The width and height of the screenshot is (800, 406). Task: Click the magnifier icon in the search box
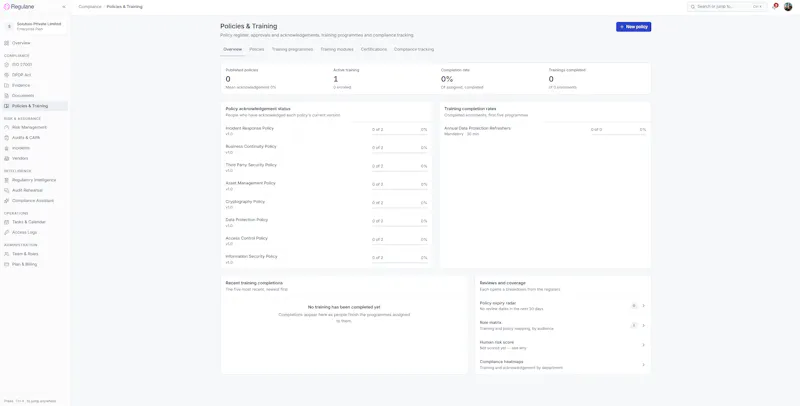[x=693, y=7]
